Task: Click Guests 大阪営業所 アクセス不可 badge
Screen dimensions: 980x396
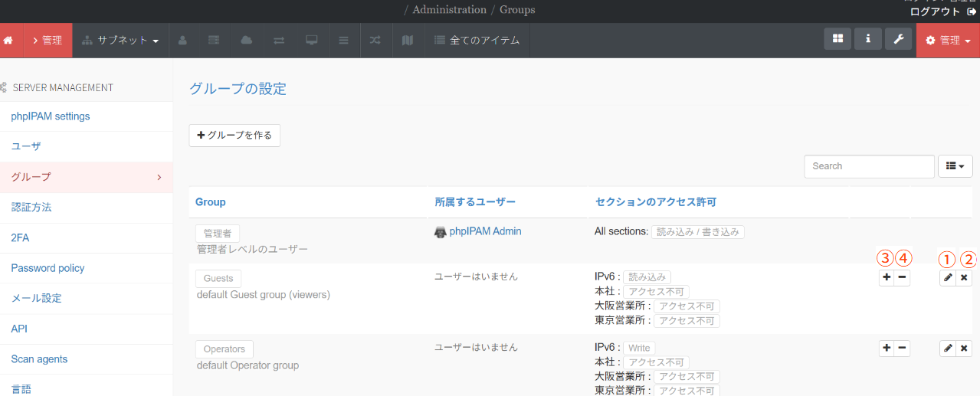Action: (687, 306)
